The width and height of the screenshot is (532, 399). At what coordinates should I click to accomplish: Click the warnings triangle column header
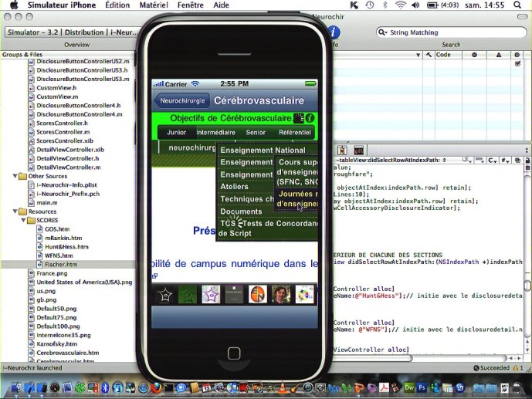point(498,55)
